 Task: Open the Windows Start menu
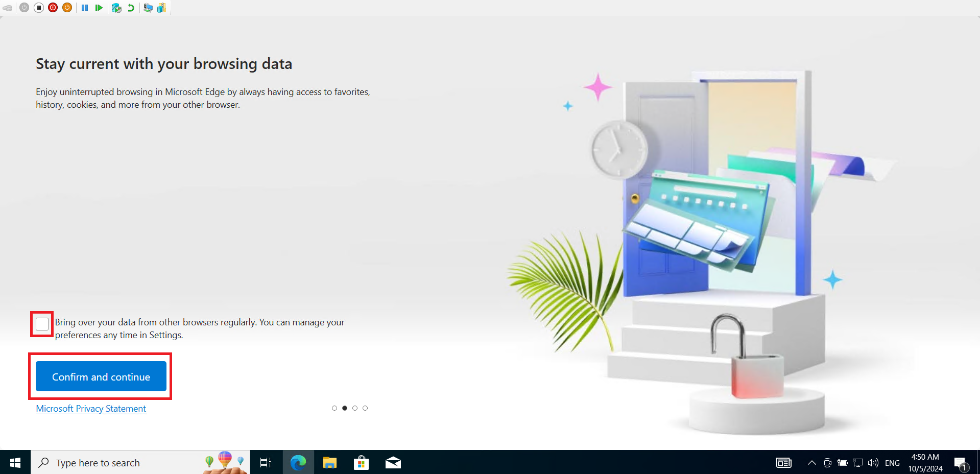pyautogui.click(x=15, y=462)
